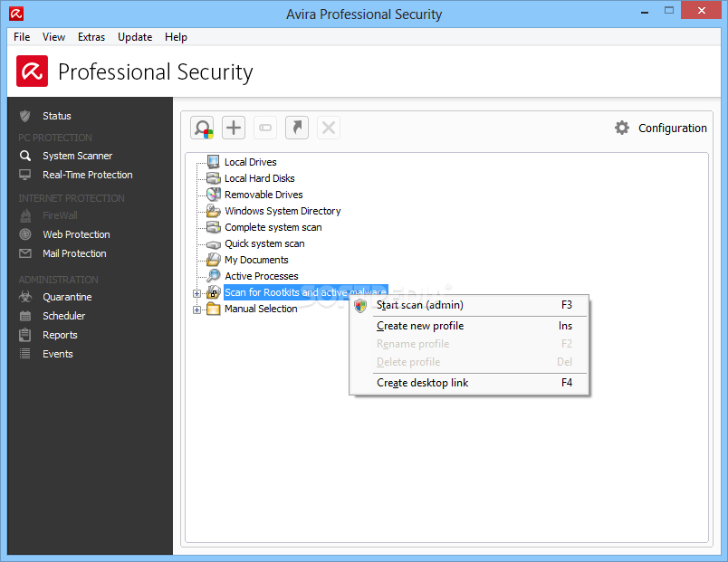
Task: Click the Configuration gear icon
Action: (x=622, y=128)
